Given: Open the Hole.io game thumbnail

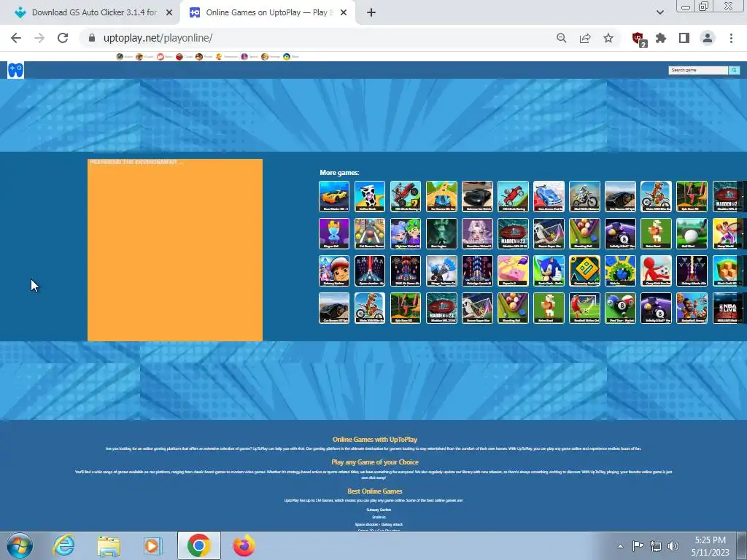Looking at the screenshot, I should click(x=620, y=271).
